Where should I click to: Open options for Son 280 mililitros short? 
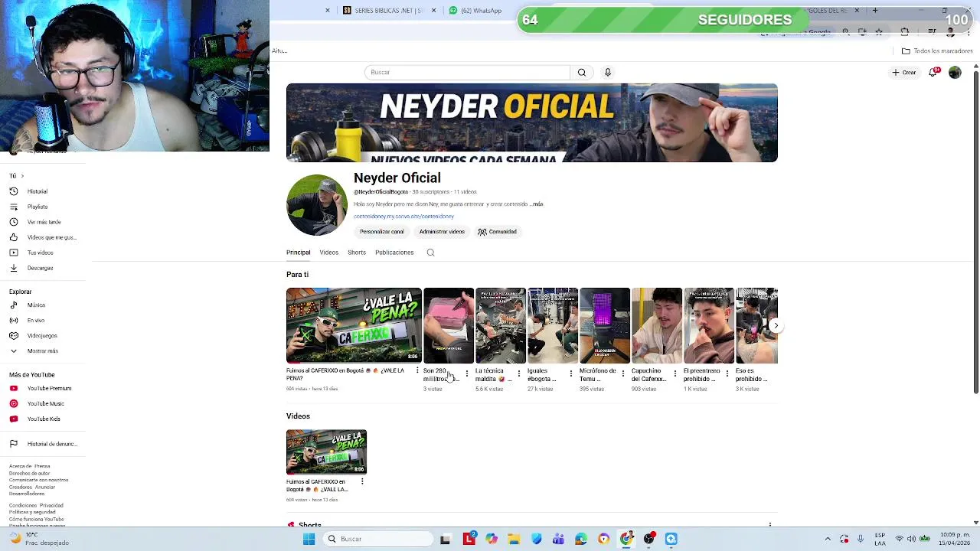[467, 373]
